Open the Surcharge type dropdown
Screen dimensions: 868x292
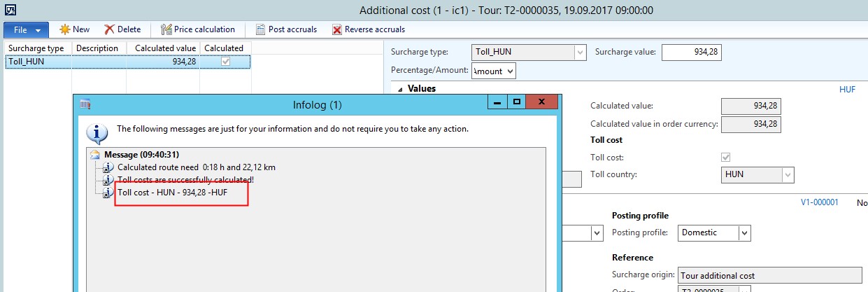tap(579, 52)
